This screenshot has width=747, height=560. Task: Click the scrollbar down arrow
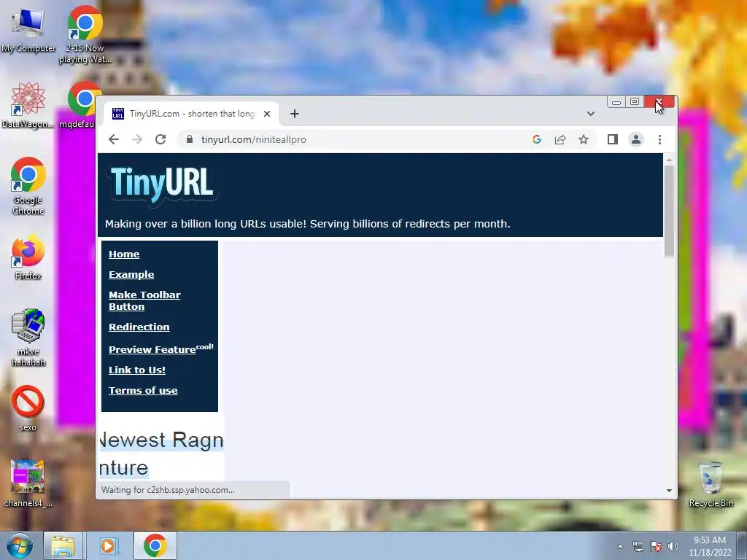click(669, 491)
